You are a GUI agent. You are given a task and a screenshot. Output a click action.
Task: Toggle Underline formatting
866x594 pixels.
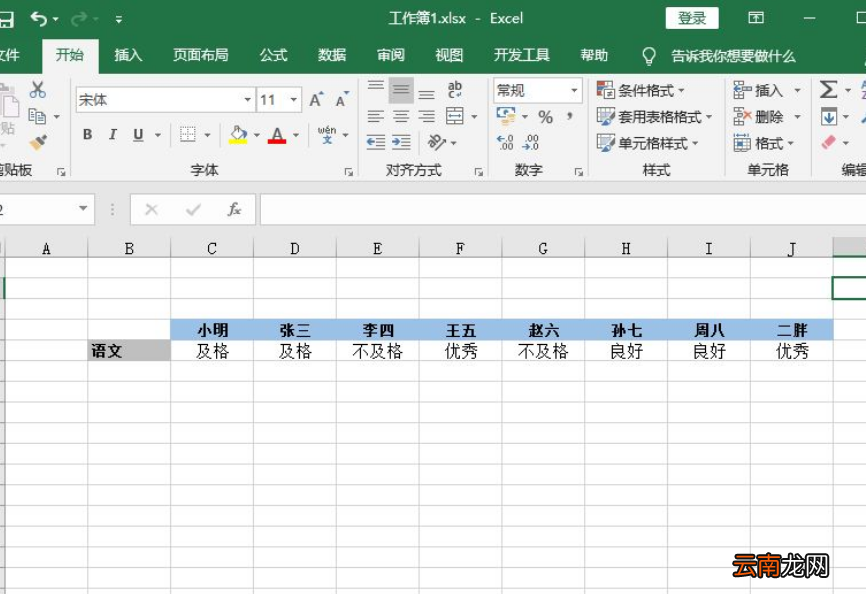pos(138,135)
